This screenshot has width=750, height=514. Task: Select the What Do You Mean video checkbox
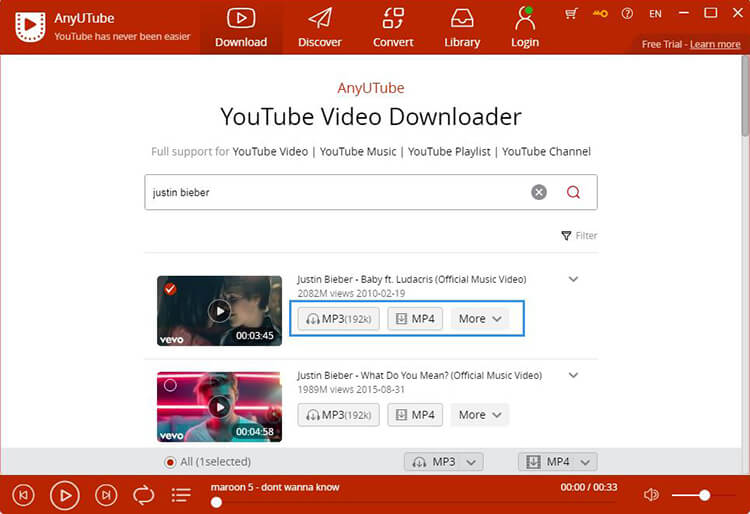click(x=170, y=385)
